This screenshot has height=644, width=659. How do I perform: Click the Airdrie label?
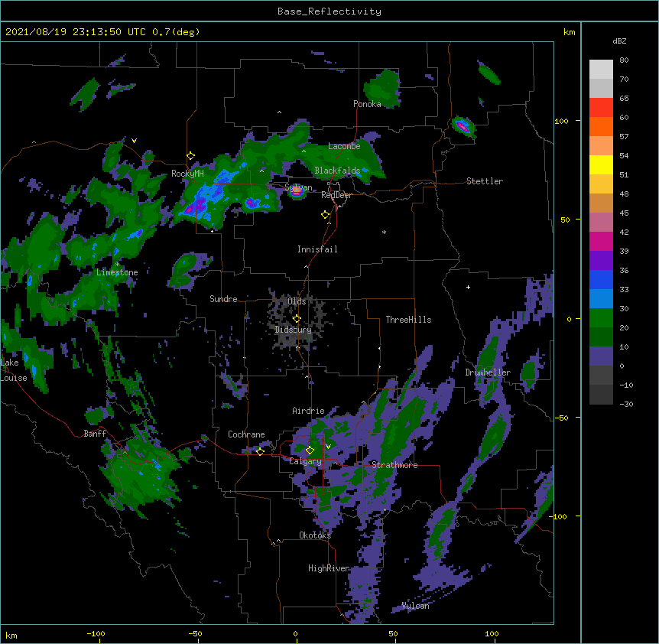click(x=309, y=411)
